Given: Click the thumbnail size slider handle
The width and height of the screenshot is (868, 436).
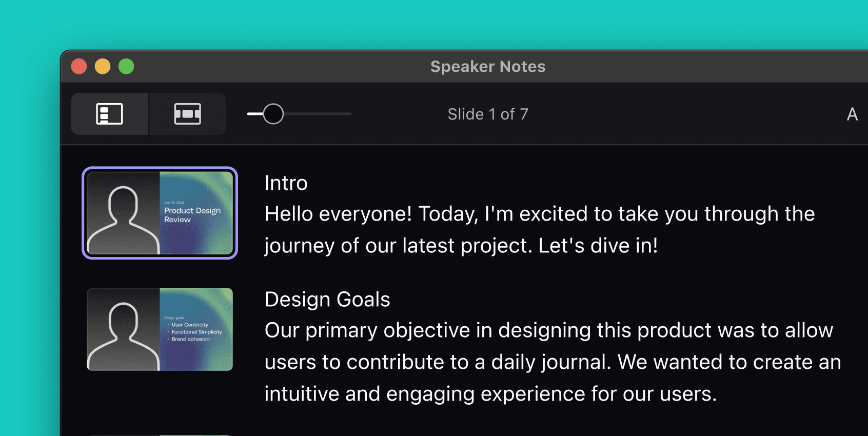Looking at the screenshot, I should click(x=273, y=114).
